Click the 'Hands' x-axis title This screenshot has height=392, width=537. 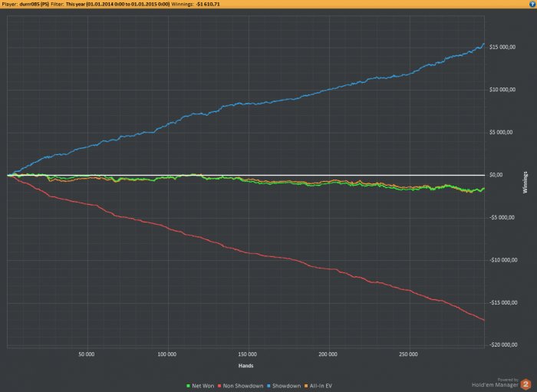click(246, 366)
